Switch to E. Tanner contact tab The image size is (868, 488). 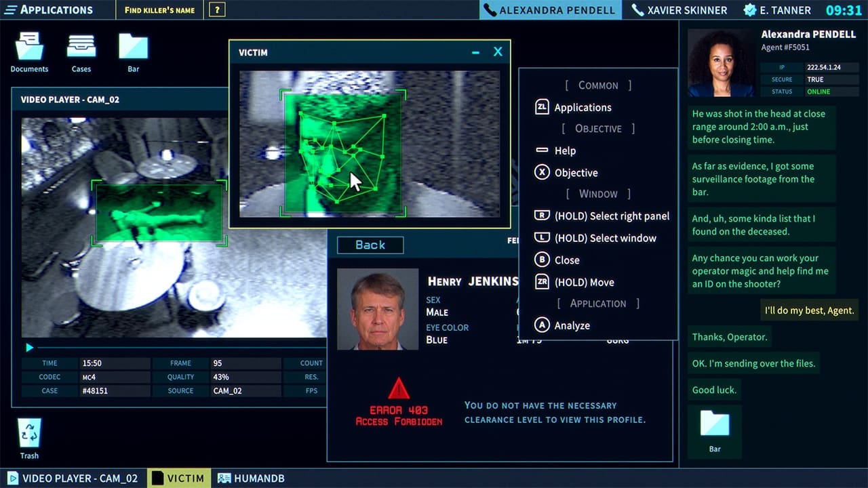[776, 10]
